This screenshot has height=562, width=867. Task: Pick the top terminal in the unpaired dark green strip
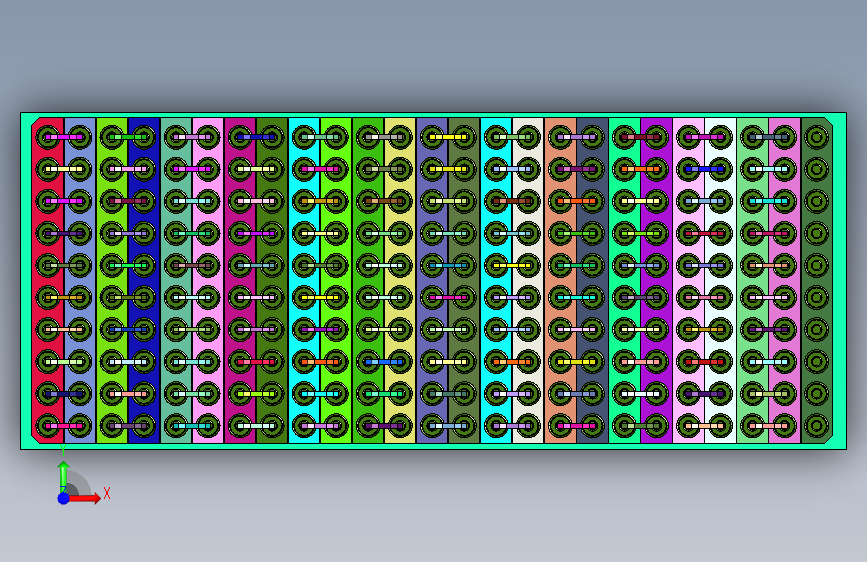tap(817, 137)
